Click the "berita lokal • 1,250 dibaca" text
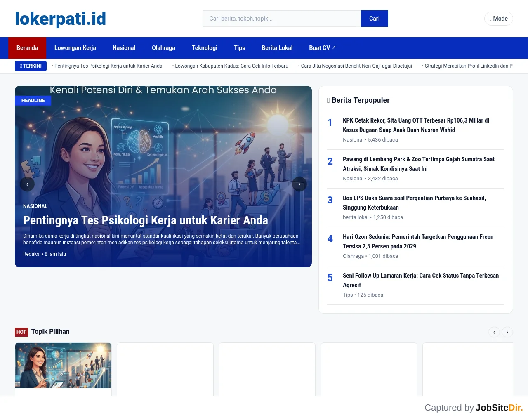The width and height of the screenshot is (528, 420). tap(373, 217)
